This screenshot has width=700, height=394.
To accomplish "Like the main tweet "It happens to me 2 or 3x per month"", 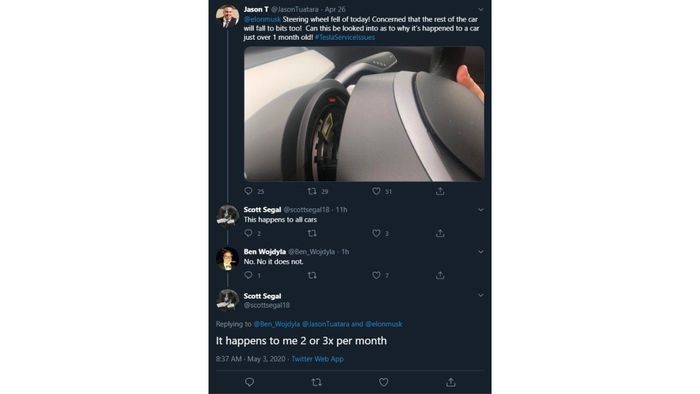I will click(x=383, y=382).
